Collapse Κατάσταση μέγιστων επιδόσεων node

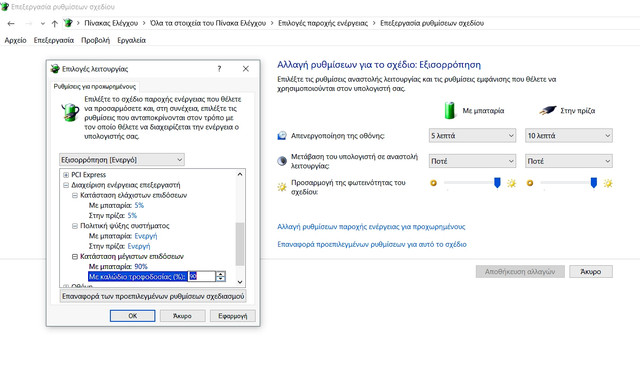coord(75,256)
